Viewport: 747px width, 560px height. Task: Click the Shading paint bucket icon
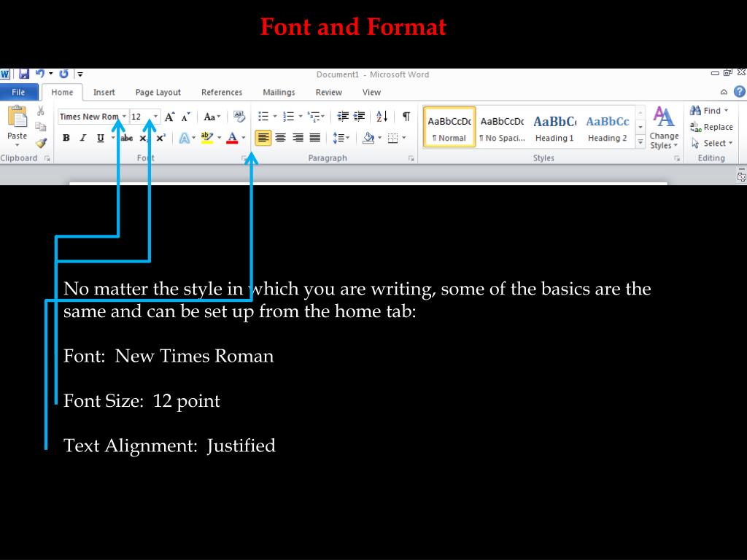tap(368, 138)
